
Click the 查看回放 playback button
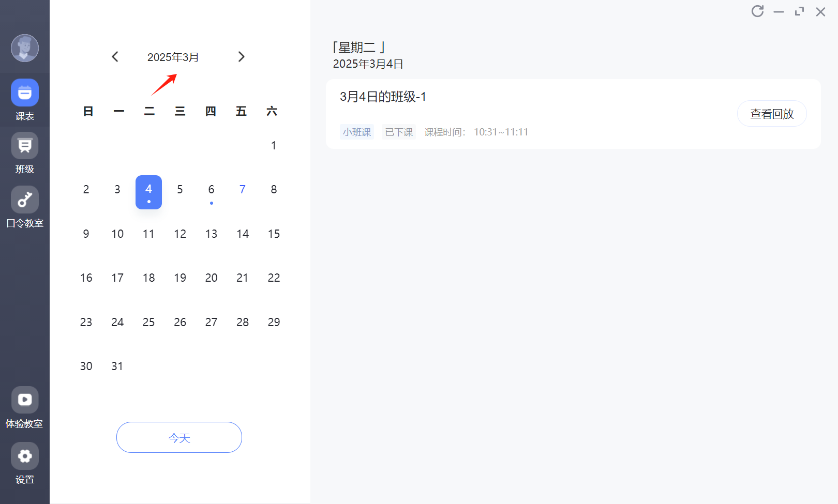(x=771, y=114)
